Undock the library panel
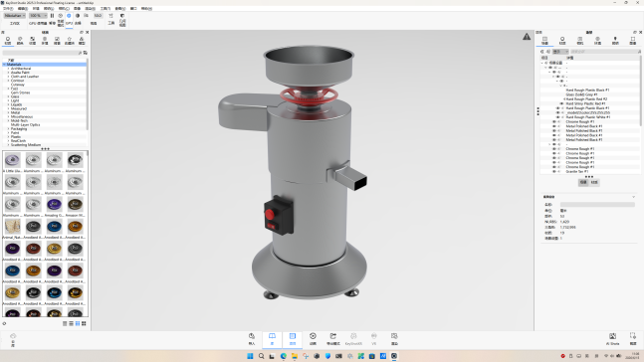Viewport: 644px width, 362px height. pos(82,32)
